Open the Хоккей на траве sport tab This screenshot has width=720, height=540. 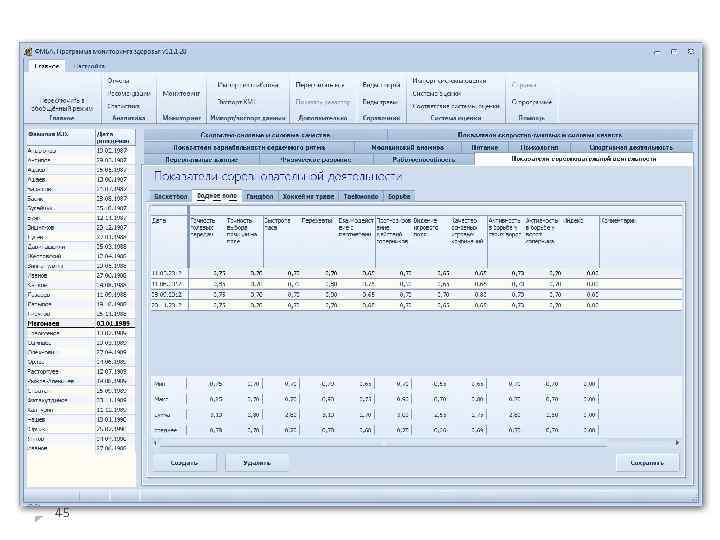[x=308, y=197]
